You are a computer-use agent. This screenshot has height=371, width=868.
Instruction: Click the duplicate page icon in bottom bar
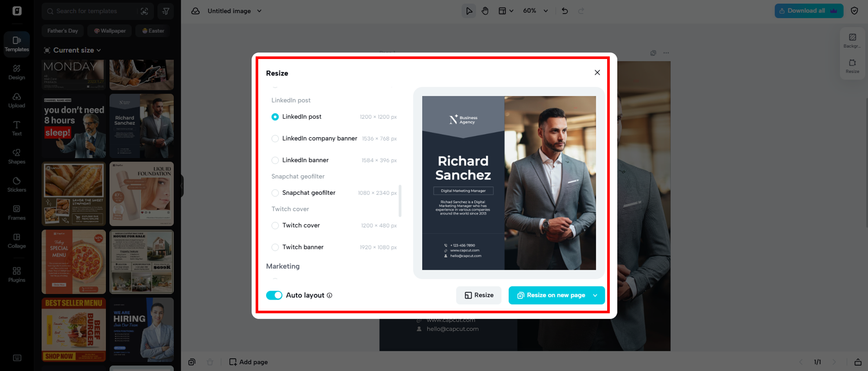pos(192,362)
